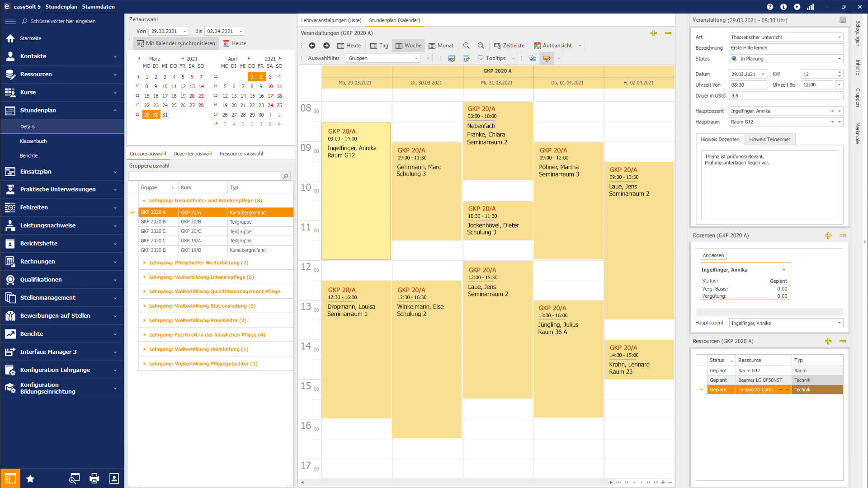Screen dimensions: 868x488
Task: Toggle the Zeitleiste view
Action: coord(509,46)
